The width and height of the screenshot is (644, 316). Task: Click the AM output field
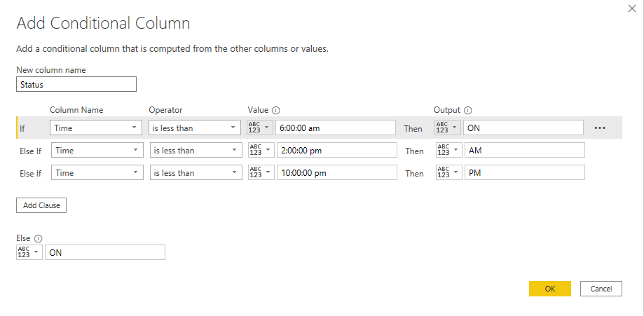(x=525, y=151)
